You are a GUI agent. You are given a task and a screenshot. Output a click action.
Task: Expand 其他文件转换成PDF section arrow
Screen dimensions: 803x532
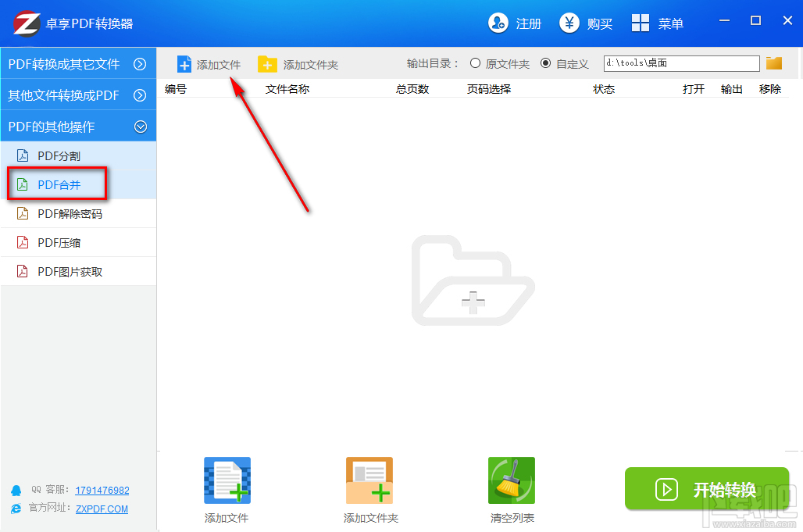point(140,95)
